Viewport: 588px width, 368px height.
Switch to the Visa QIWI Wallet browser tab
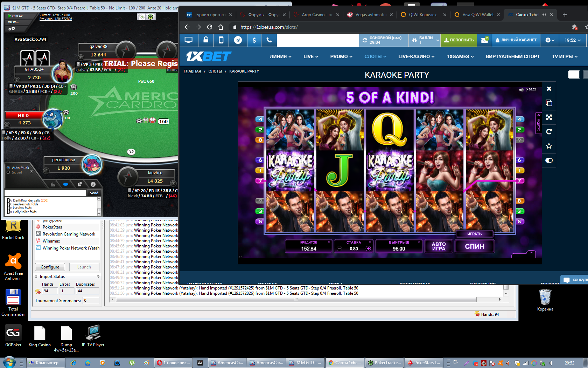[477, 15]
